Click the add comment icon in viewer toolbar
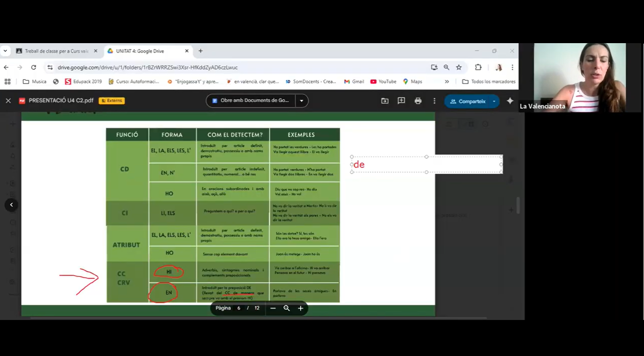This screenshot has width=644, height=356. point(401,101)
